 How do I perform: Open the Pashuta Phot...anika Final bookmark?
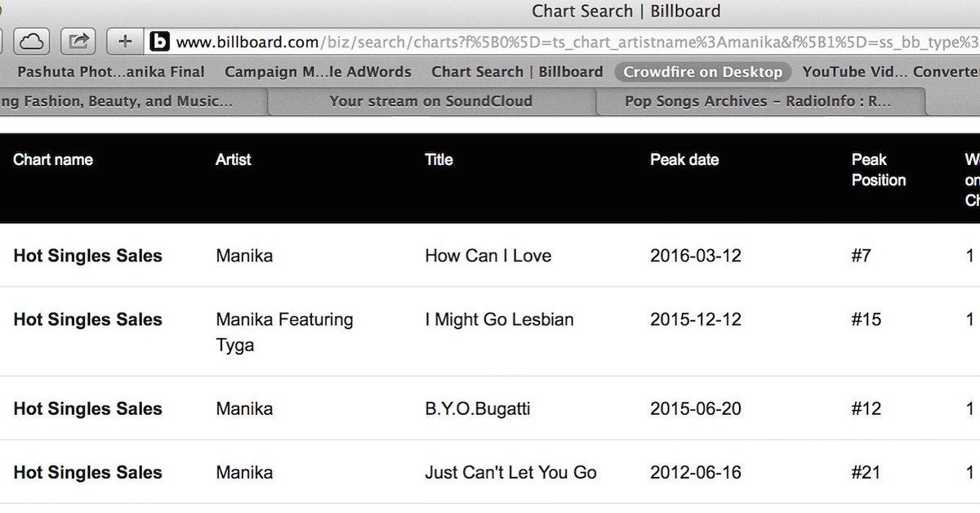point(111,72)
